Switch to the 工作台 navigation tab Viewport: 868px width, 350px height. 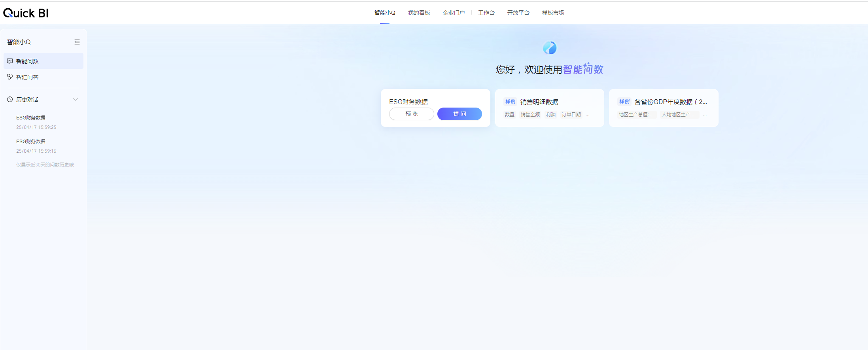click(x=486, y=13)
